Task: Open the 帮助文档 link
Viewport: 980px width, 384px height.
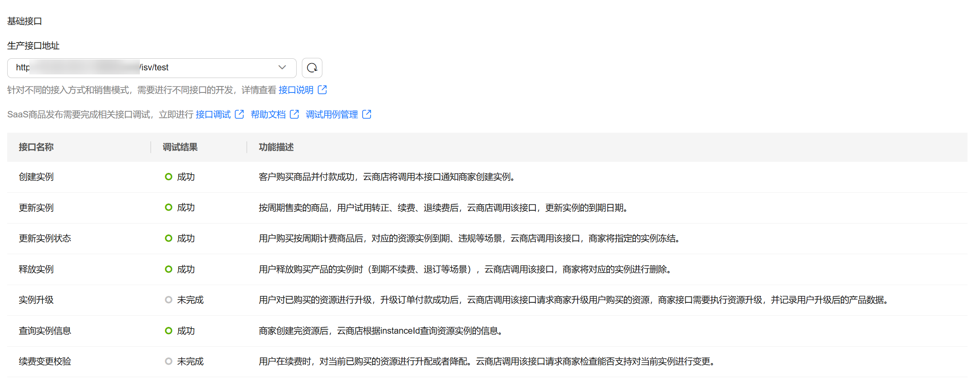Action: point(268,114)
